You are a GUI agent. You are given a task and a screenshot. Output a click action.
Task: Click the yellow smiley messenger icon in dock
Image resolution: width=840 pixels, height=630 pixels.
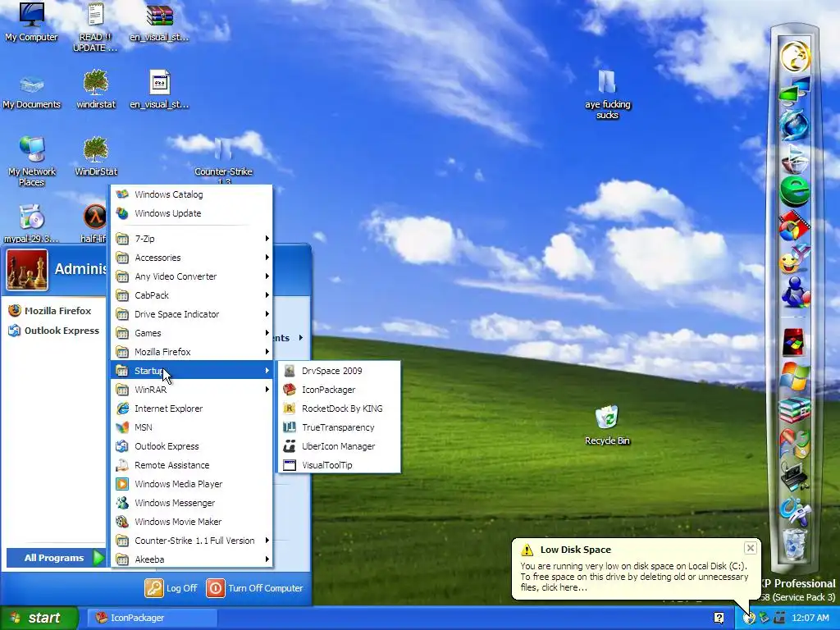[x=794, y=260]
